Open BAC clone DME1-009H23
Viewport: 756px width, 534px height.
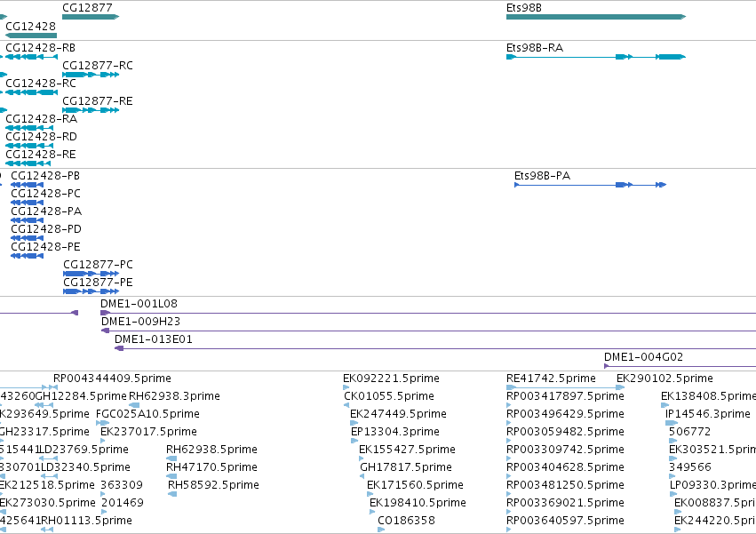pos(140,322)
